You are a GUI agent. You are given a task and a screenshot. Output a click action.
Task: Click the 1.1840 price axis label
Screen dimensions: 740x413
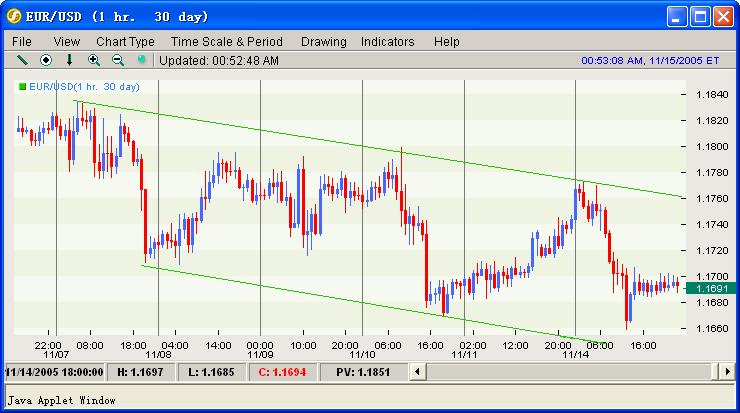[712, 94]
